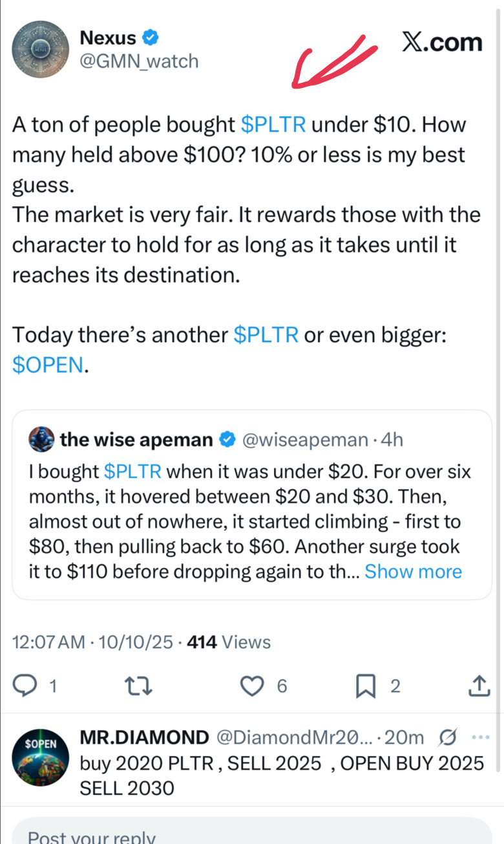Open the Nexus profile avatar

pos(40,49)
